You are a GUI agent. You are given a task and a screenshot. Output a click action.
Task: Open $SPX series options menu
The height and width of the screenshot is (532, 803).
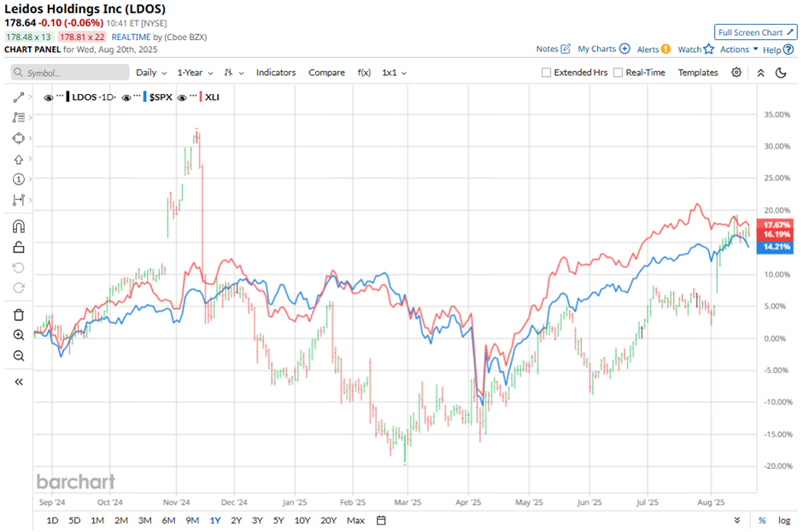[x=137, y=96]
